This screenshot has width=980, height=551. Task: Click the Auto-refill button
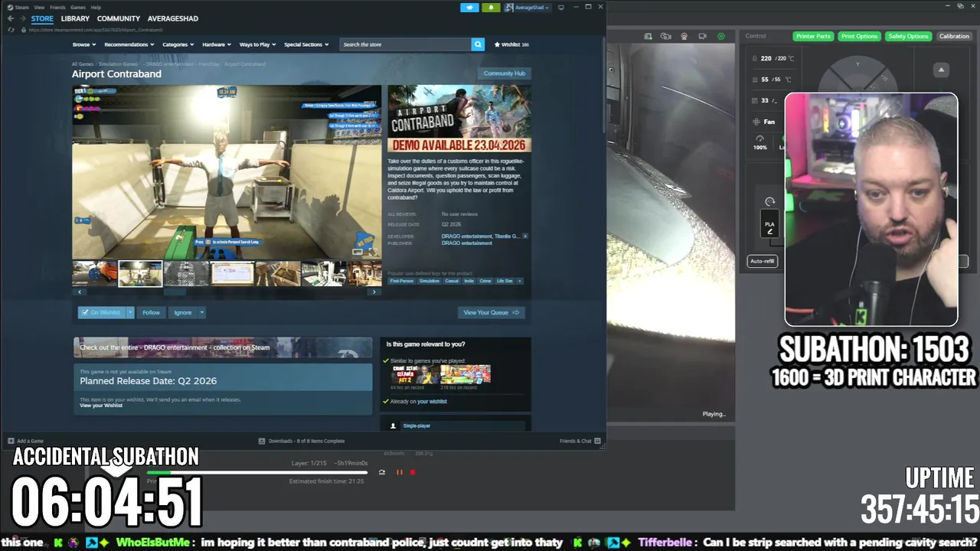point(763,261)
